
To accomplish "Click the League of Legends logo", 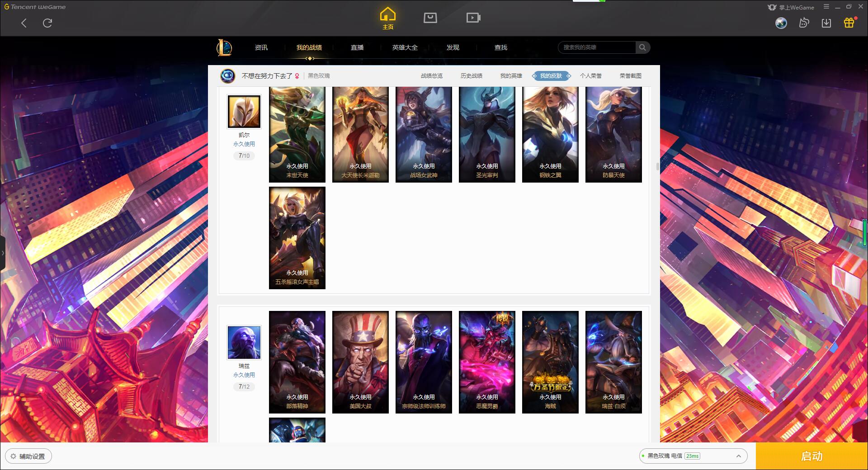I will pos(224,47).
